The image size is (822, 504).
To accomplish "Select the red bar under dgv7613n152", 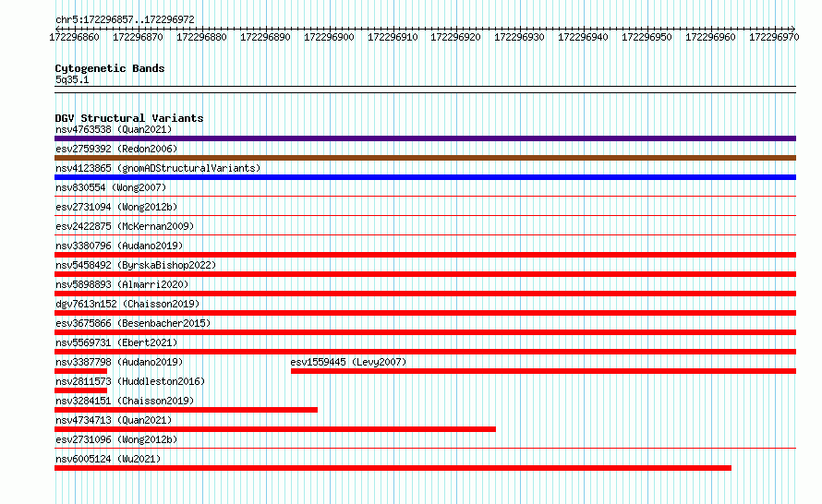I will pyautogui.click(x=425, y=313).
